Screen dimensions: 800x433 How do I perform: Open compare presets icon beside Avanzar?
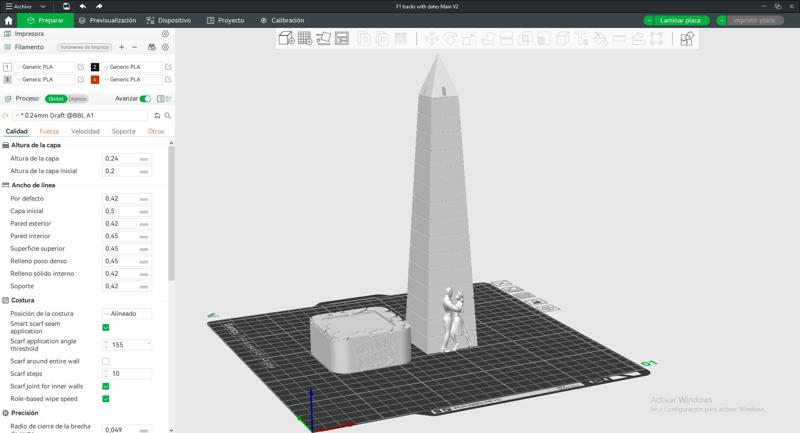click(163, 98)
